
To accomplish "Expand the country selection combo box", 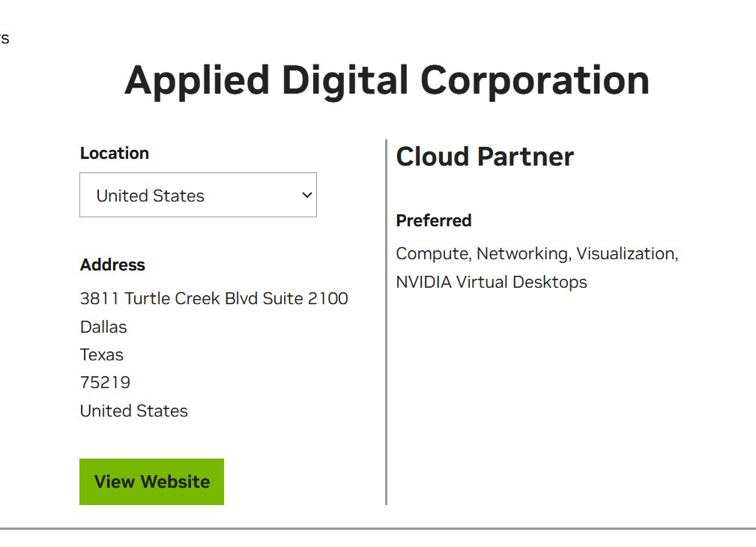I will [x=198, y=195].
